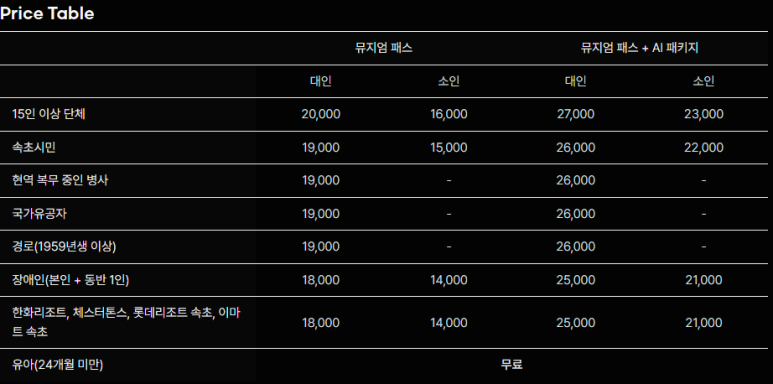Select the 경로(1959년생 이상) row label
This screenshot has width=773, height=384.
[64, 246]
